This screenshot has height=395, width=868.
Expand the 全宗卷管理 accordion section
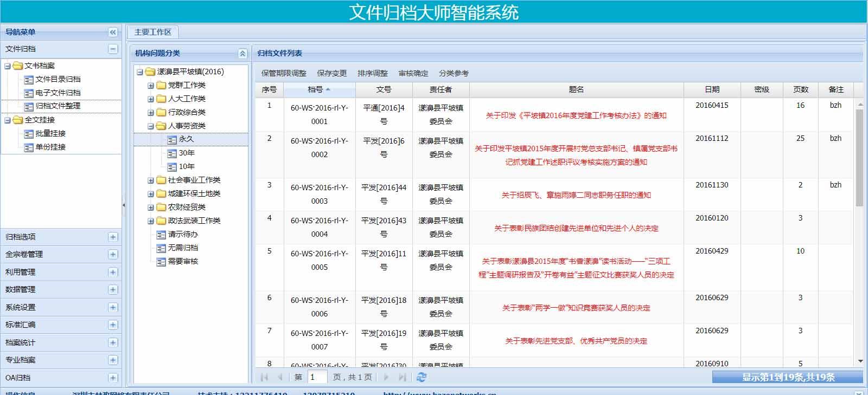pos(113,254)
